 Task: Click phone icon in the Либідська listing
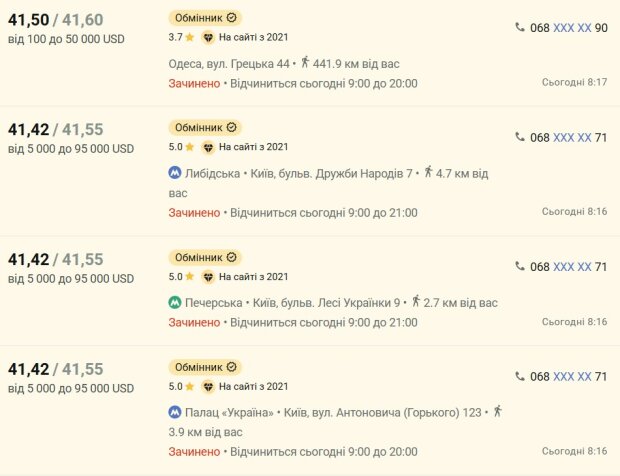(520, 137)
